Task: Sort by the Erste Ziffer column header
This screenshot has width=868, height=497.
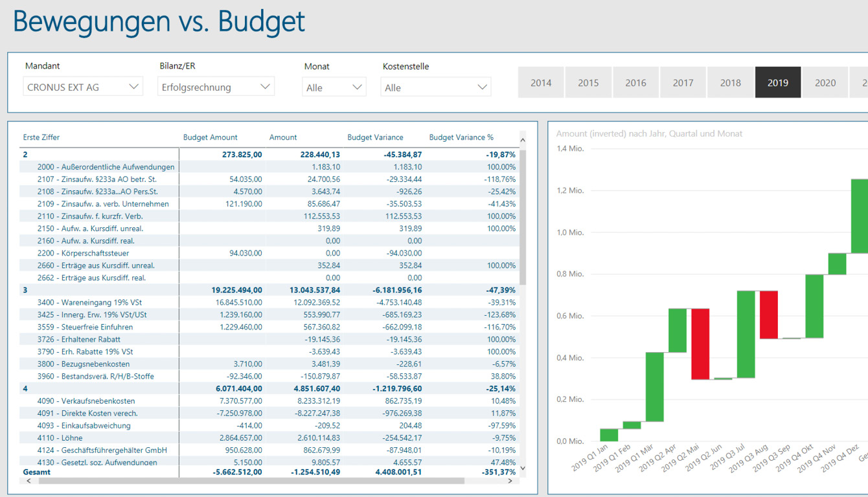Action: (41, 137)
